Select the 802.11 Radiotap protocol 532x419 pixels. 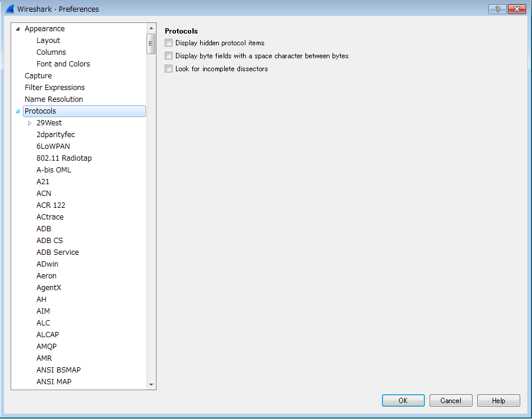63,158
